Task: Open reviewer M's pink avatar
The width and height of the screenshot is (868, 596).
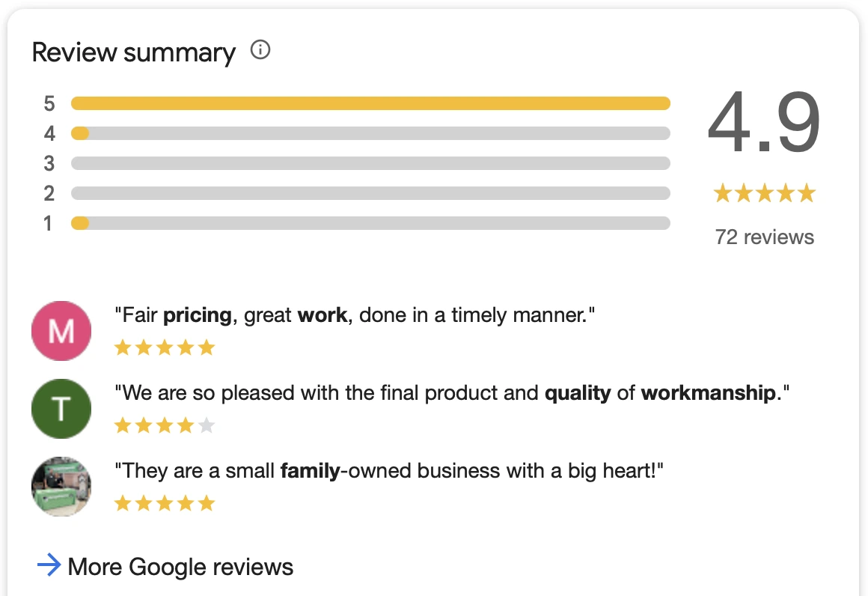Action: click(61, 331)
